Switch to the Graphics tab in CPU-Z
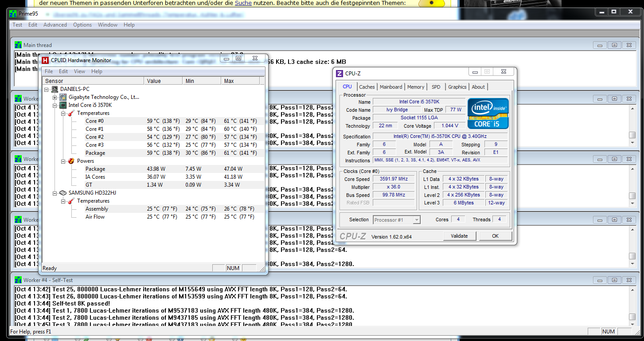The image size is (644, 341). 457,87
